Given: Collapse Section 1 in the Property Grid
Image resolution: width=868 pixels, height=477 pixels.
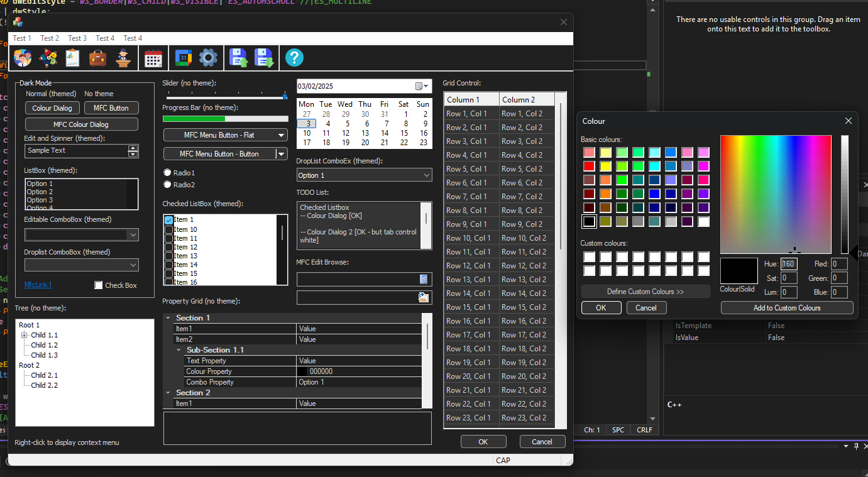Looking at the screenshot, I should 168,318.
